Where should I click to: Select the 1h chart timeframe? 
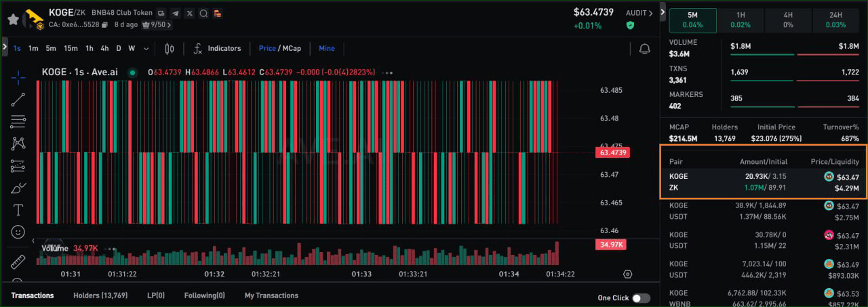pos(90,48)
